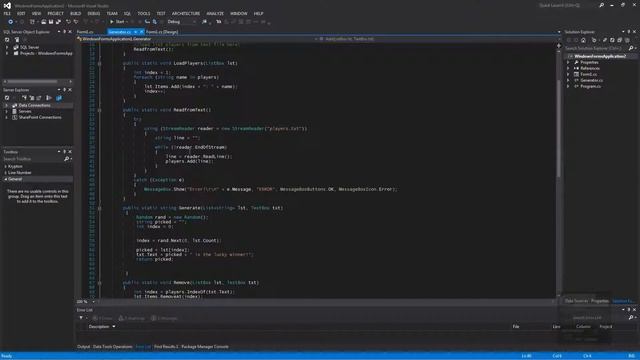This screenshot has height=360, width=640.
Task: Click the Add SQL Server icon in Object Explorer
Action: point(17,40)
